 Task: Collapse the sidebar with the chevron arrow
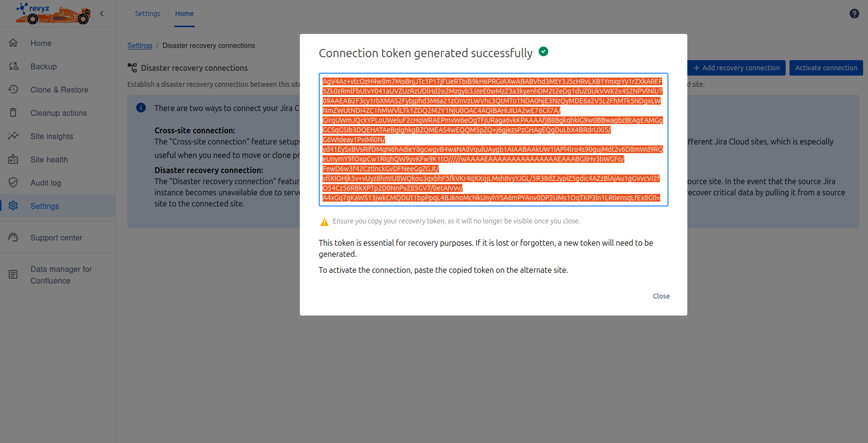[x=102, y=14]
